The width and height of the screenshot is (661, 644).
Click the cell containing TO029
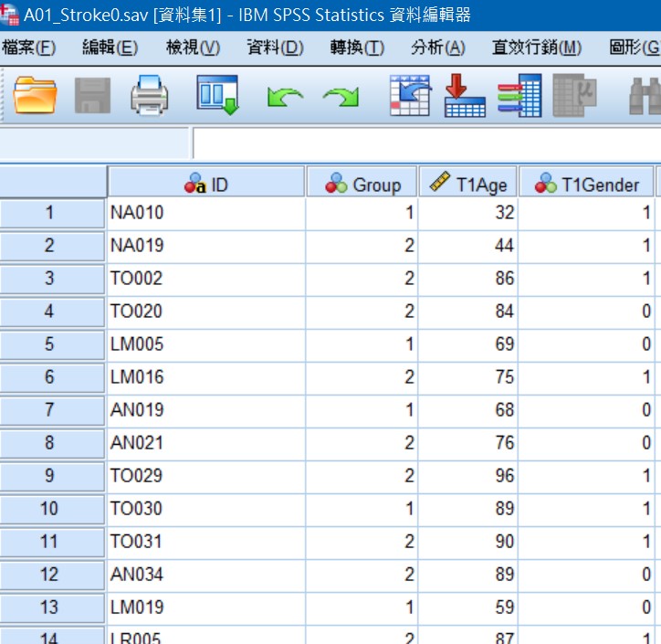click(x=206, y=476)
